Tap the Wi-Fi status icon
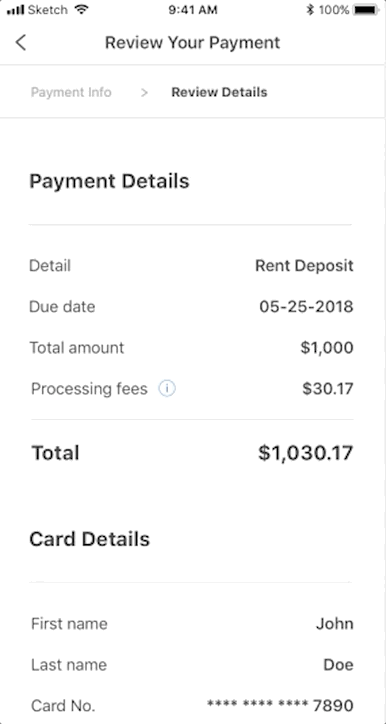Image resolution: width=386 pixels, height=724 pixels. [x=82, y=9]
